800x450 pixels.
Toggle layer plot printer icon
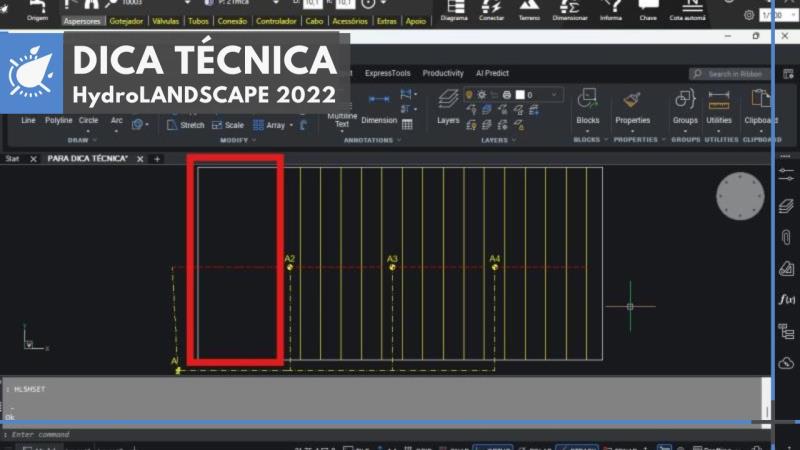tap(507, 95)
